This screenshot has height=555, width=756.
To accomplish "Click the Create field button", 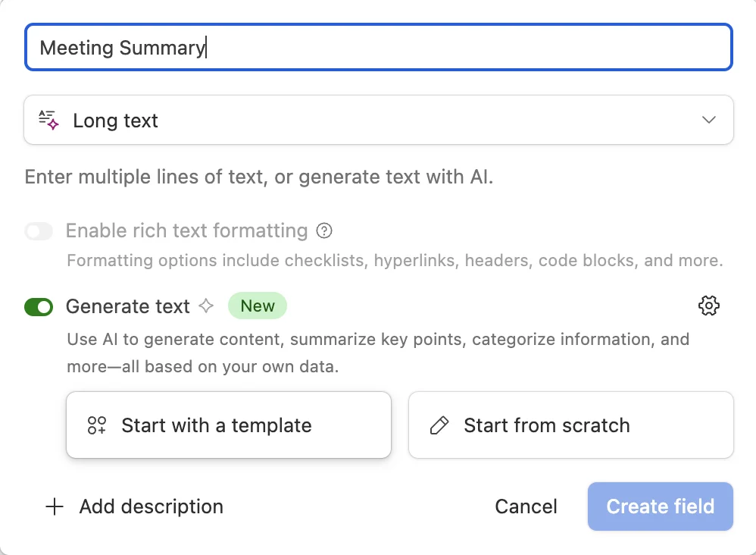I will pyautogui.click(x=660, y=506).
